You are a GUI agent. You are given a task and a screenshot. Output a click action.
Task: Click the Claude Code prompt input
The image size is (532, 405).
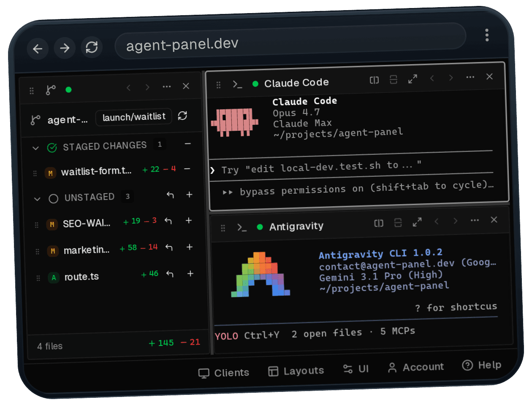point(351,167)
